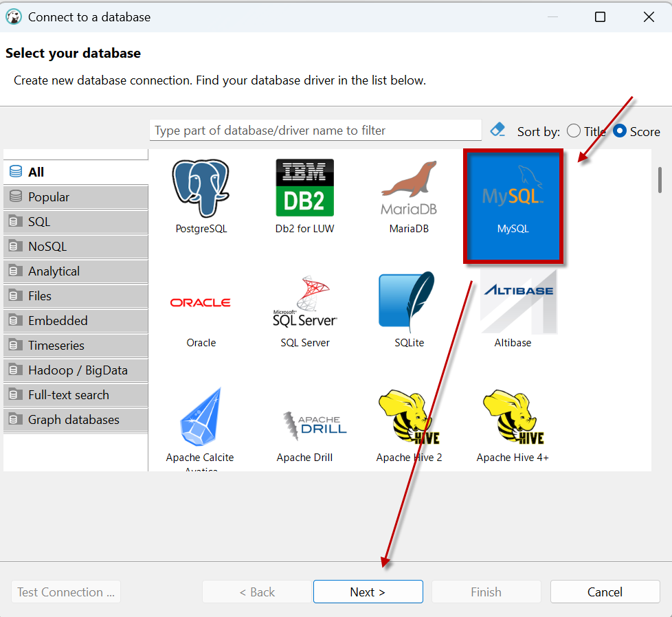Sort drivers by Score
The height and width of the screenshot is (617, 672).
pos(620,131)
